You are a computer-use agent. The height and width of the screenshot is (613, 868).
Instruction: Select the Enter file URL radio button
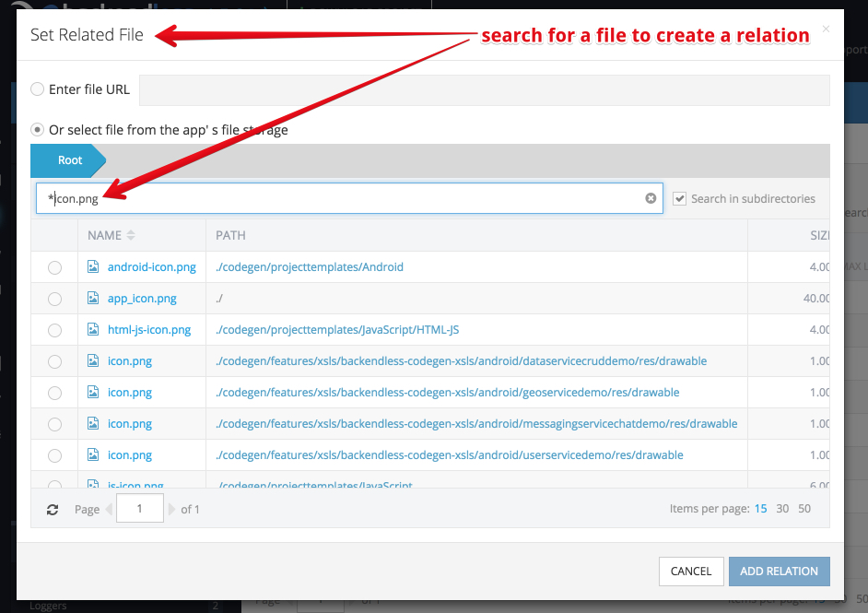point(37,89)
